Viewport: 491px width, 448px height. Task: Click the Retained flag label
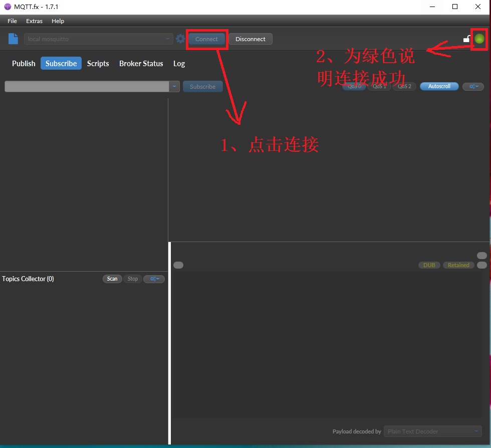458,265
